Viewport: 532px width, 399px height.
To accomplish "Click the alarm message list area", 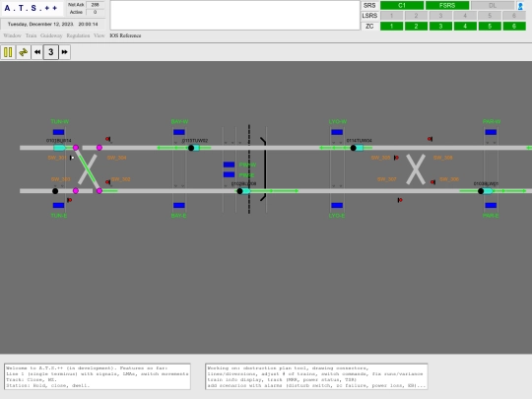I will (234, 15).
